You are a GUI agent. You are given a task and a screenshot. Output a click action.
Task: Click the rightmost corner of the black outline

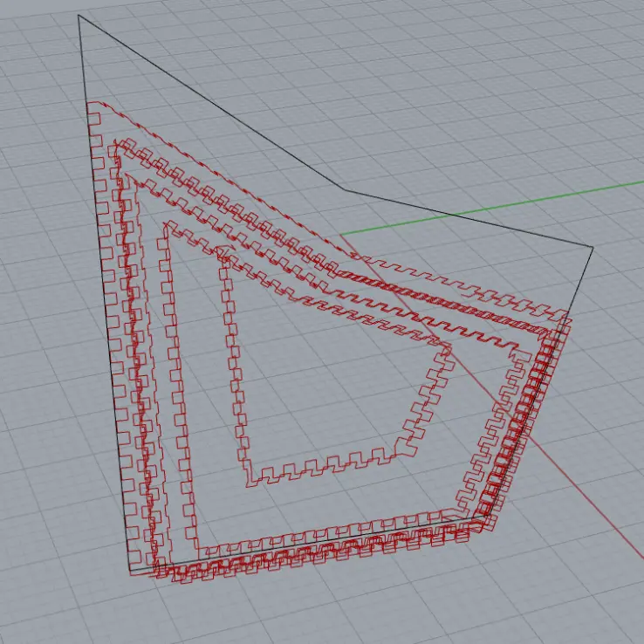click(x=593, y=248)
